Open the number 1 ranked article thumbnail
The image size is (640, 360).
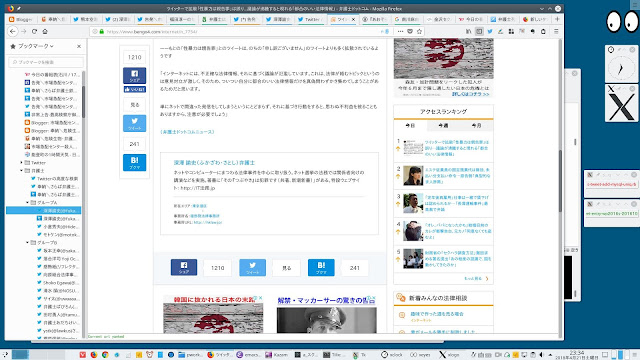413,148
